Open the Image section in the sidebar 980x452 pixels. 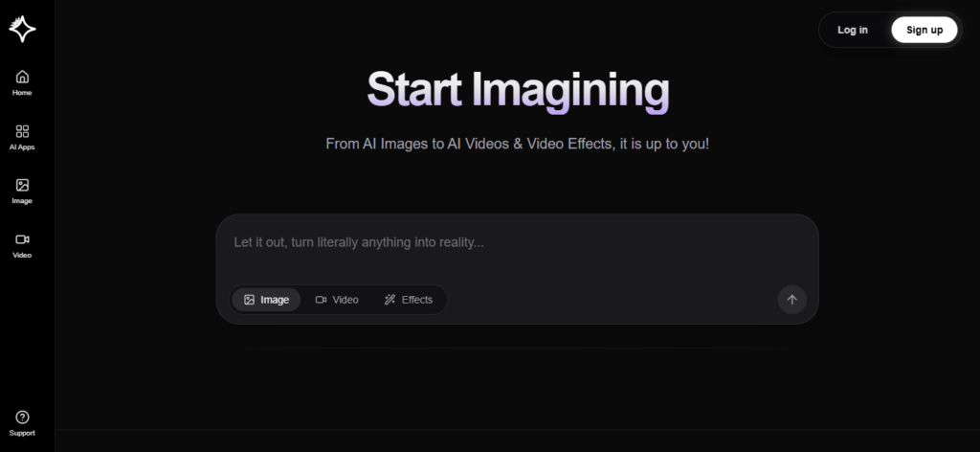click(x=22, y=192)
